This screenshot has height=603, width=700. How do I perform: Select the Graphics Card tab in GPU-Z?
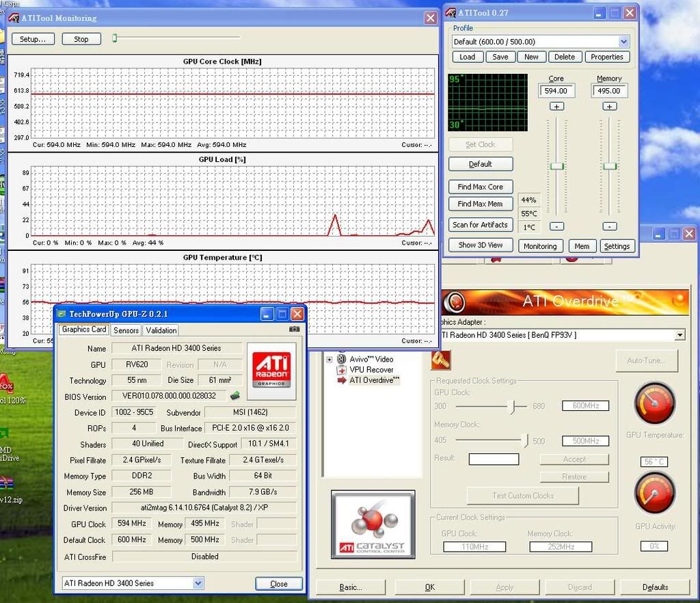click(84, 330)
